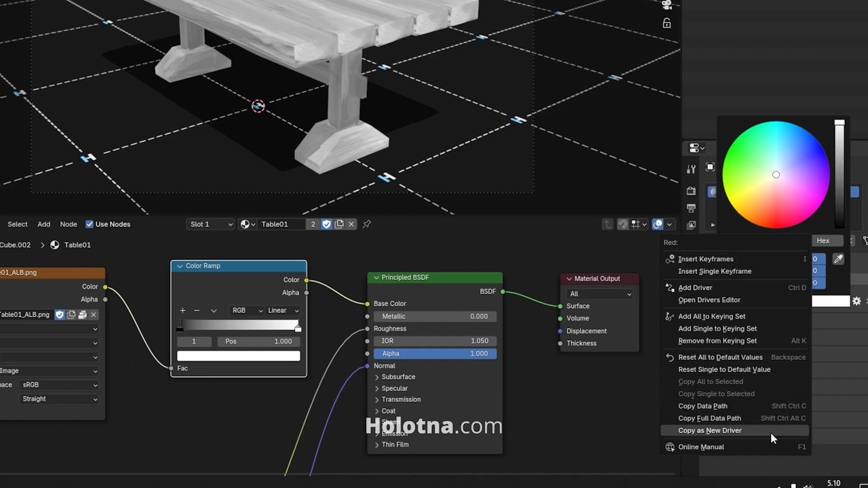Toggle fake user shield for Table01 material
868x488 pixels.
pos(326,224)
